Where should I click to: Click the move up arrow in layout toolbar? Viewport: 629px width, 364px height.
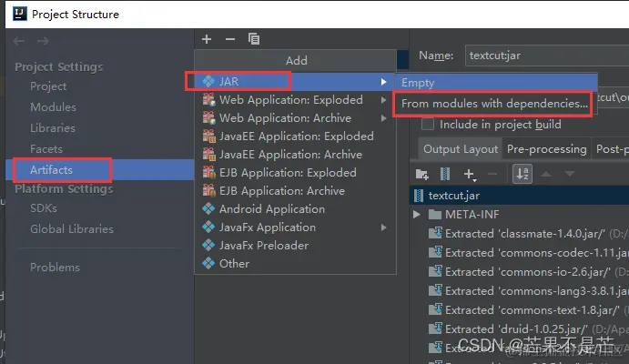(x=546, y=174)
